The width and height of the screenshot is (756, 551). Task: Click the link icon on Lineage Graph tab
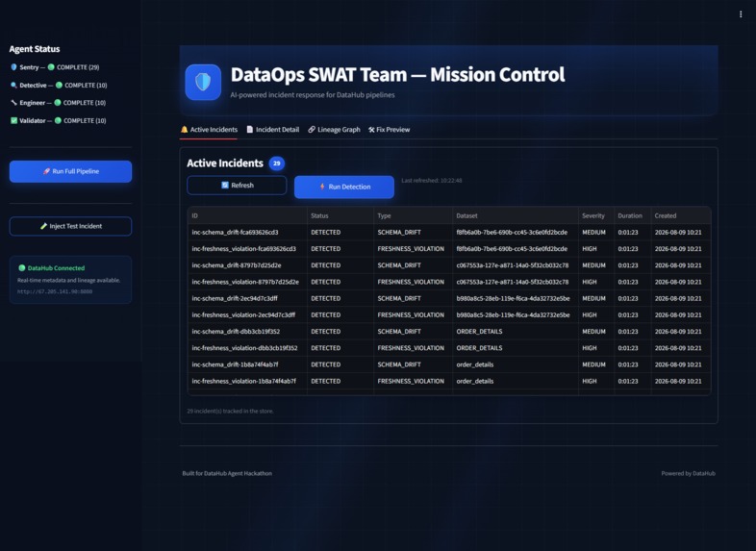(x=312, y=129)
